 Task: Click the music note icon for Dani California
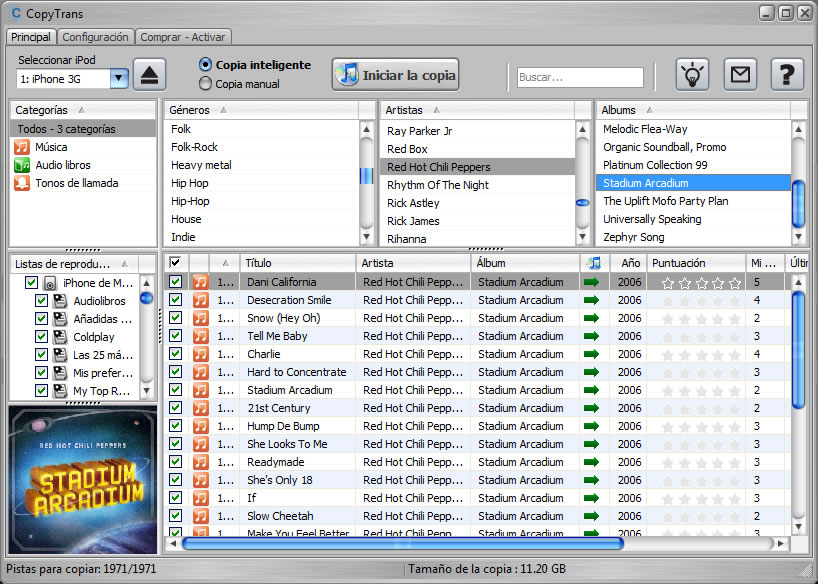tap(200, 282)
